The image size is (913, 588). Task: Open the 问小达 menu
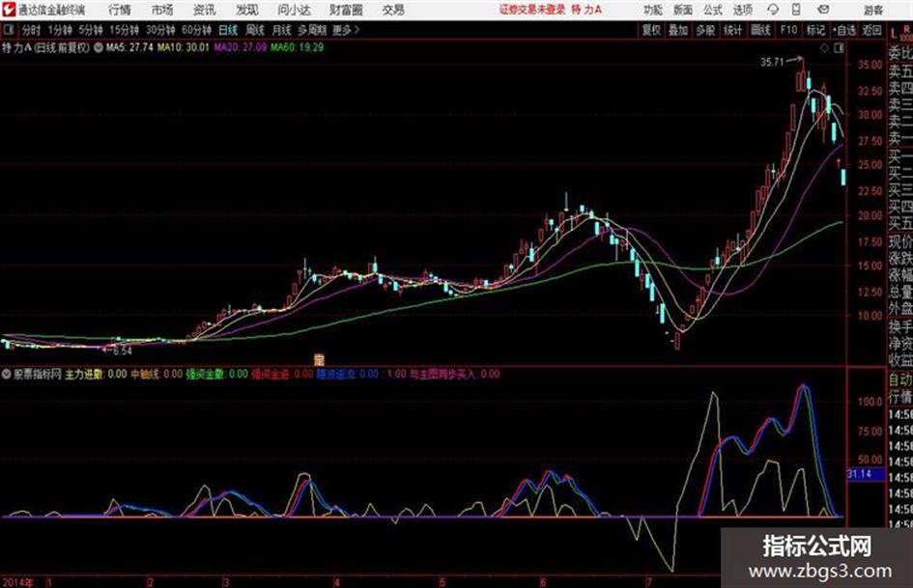click(294, 10)
